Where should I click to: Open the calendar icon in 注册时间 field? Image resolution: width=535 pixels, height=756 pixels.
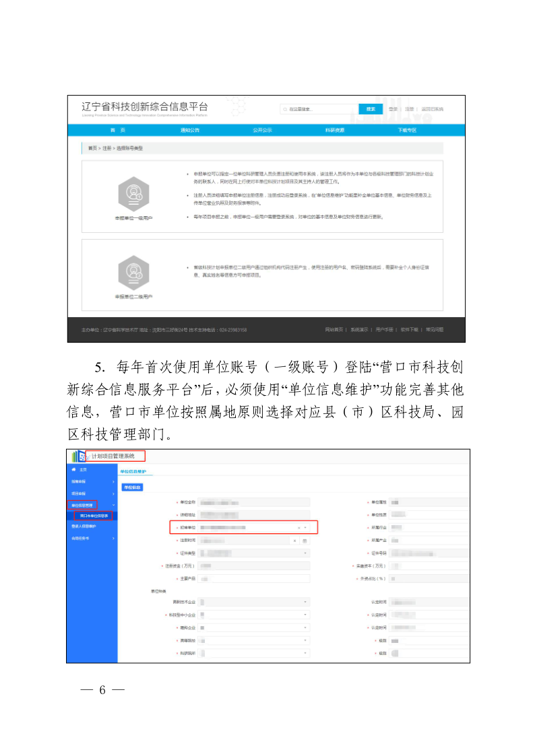pos(305,541)
